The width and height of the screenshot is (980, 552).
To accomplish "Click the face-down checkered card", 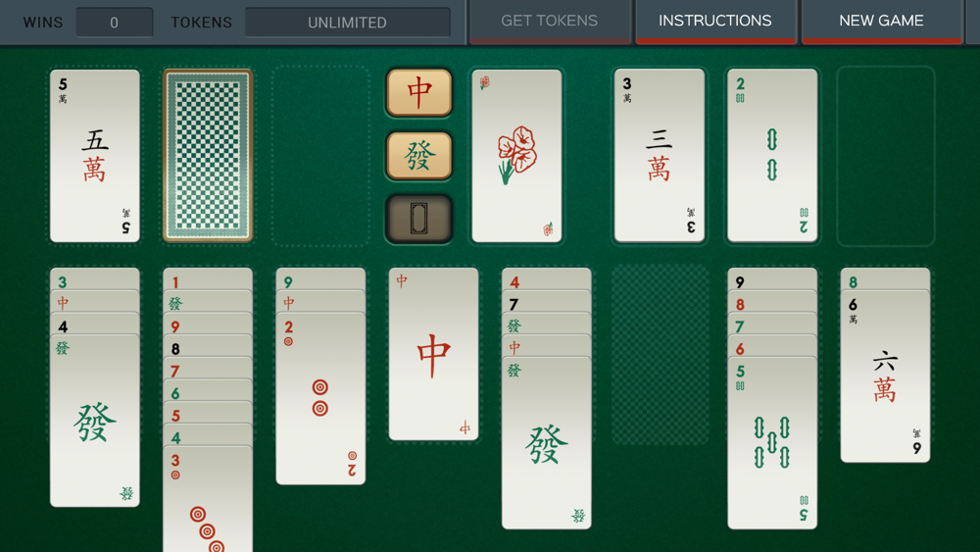I will pyautogui.click(x=208, y=156).
